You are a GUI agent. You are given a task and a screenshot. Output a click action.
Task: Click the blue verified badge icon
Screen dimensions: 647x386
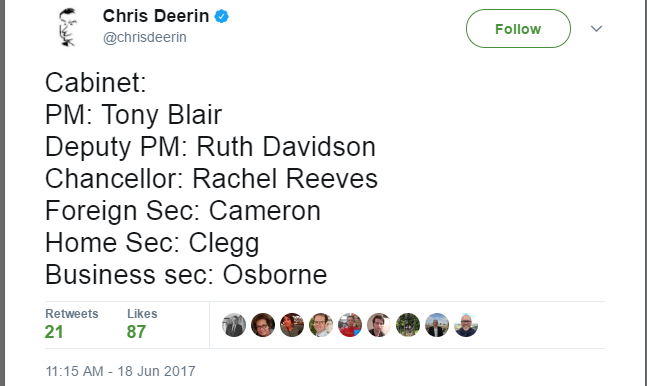222,17
